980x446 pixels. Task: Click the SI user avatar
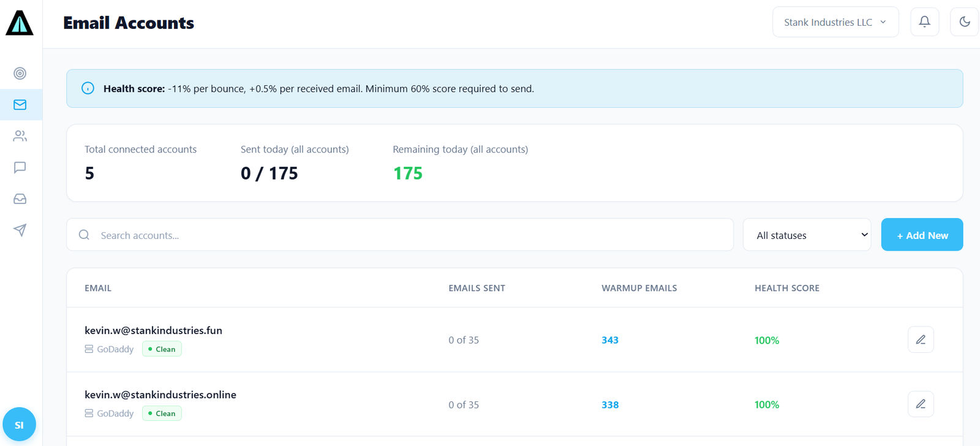pyautogui.click(x=19, y=424)
